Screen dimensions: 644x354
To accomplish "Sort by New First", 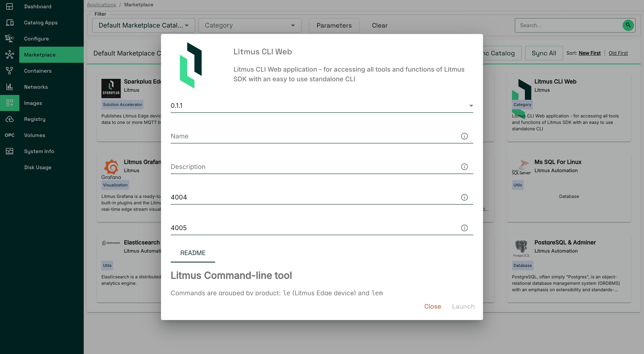I will pos(589,53).
